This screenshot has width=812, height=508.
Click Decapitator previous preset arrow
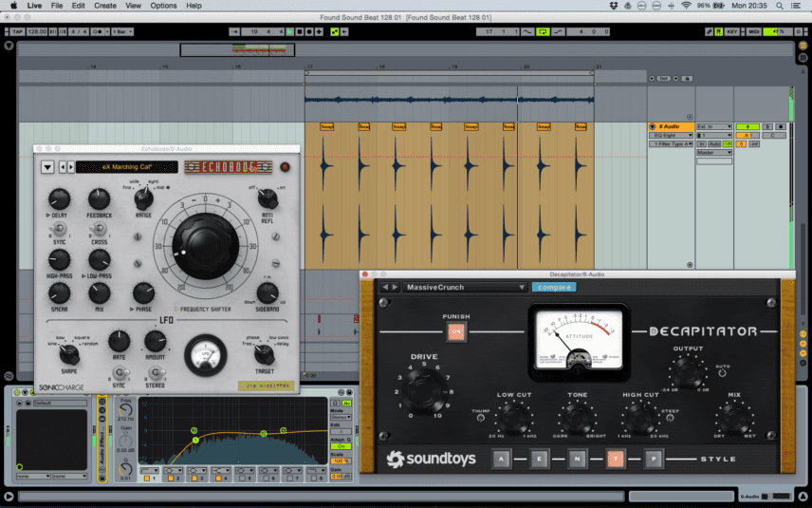[x=385, y=287]
